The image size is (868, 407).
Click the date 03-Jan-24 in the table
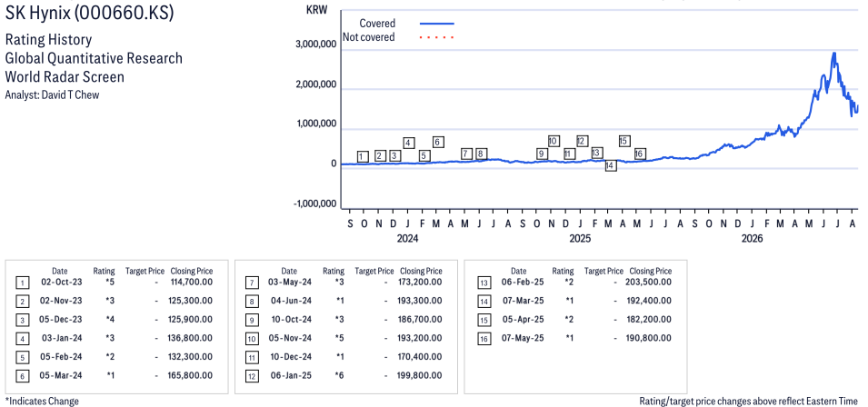click(x=60, y=339)
